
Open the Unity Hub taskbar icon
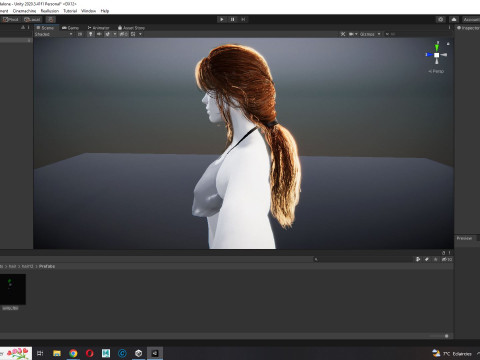point(139,353)
